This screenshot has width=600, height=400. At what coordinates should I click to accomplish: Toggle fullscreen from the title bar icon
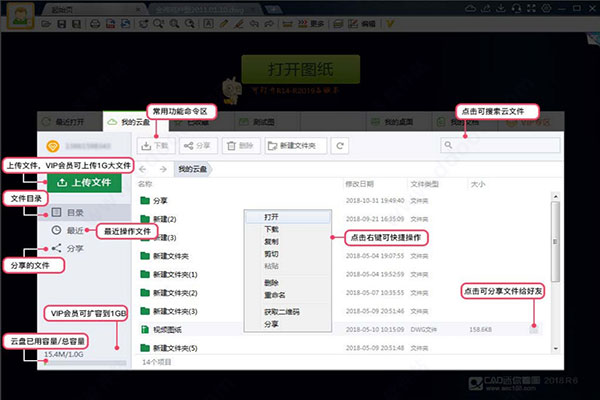tap(532, 8)
